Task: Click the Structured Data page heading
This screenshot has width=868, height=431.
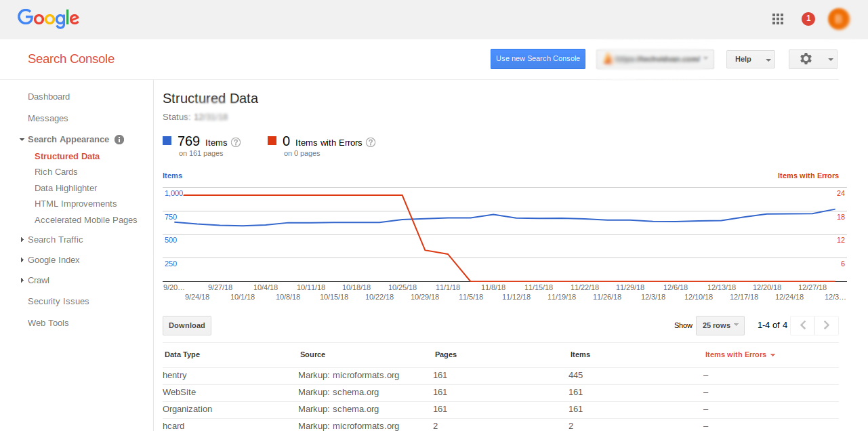Action: coord(211,98)
